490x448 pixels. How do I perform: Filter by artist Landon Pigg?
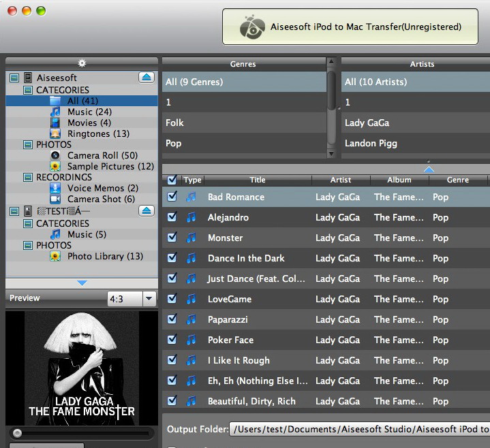pyautogui.click(x=416, y=143)
